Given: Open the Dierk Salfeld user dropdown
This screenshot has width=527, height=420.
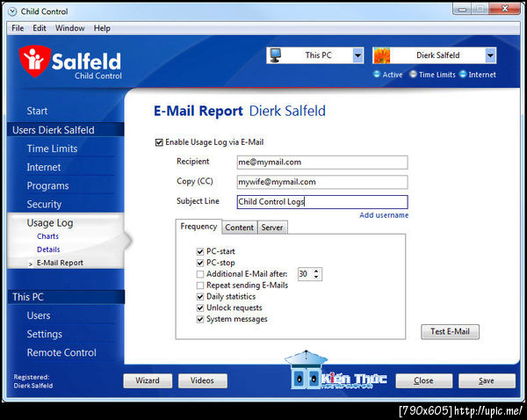Looking at the screenshot, I should point(490,55).
